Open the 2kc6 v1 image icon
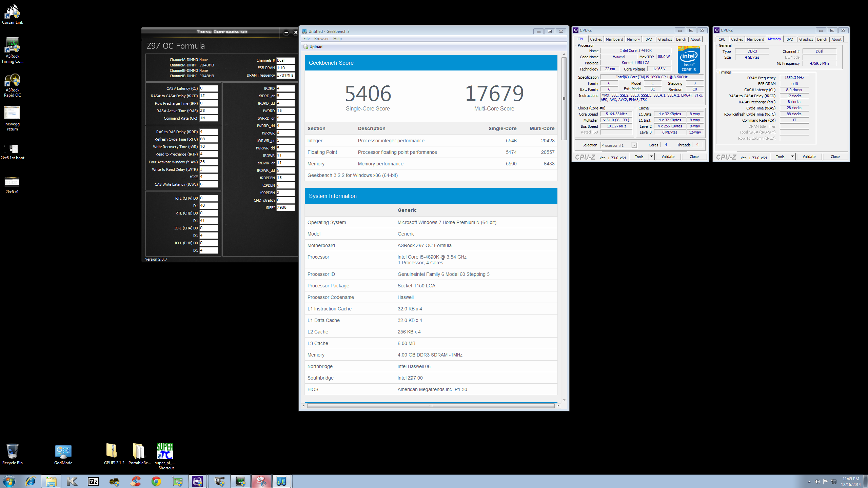Screen dimensions: 868x488 [12, 185]
